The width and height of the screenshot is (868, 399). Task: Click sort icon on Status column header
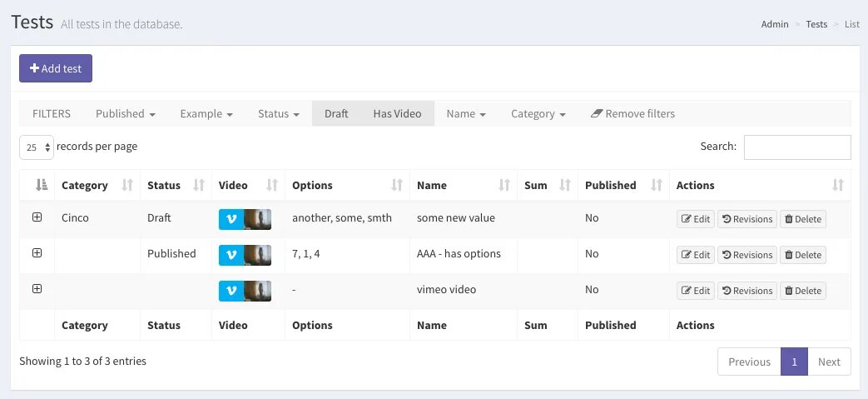pyautogui.click(x=199, y=186)
